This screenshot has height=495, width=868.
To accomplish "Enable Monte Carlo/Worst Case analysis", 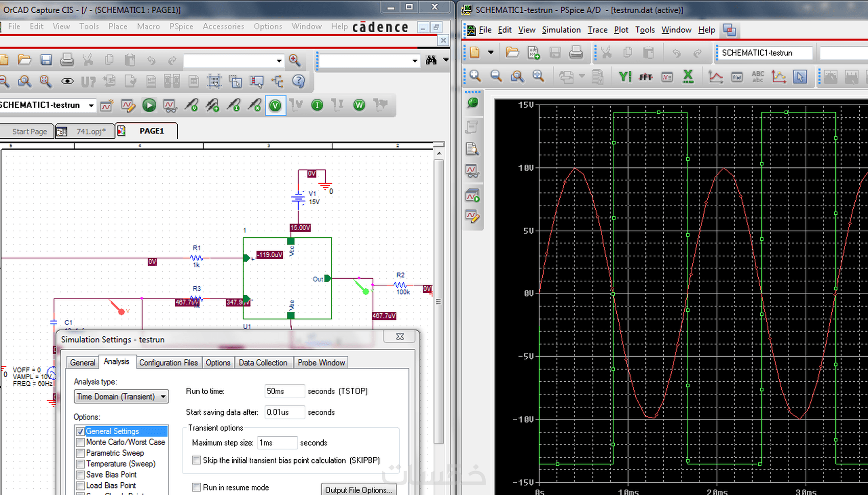I will coord(80,442).
